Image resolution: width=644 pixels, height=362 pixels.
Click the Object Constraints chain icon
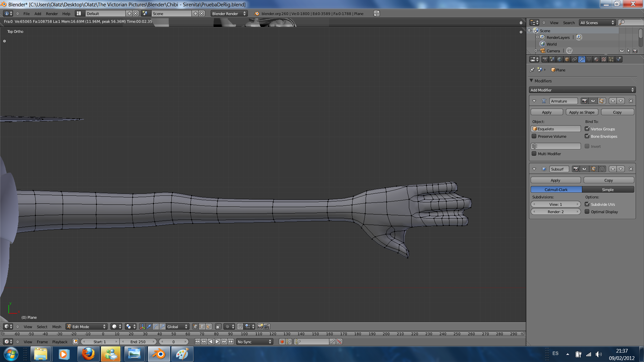coord(574,59)
